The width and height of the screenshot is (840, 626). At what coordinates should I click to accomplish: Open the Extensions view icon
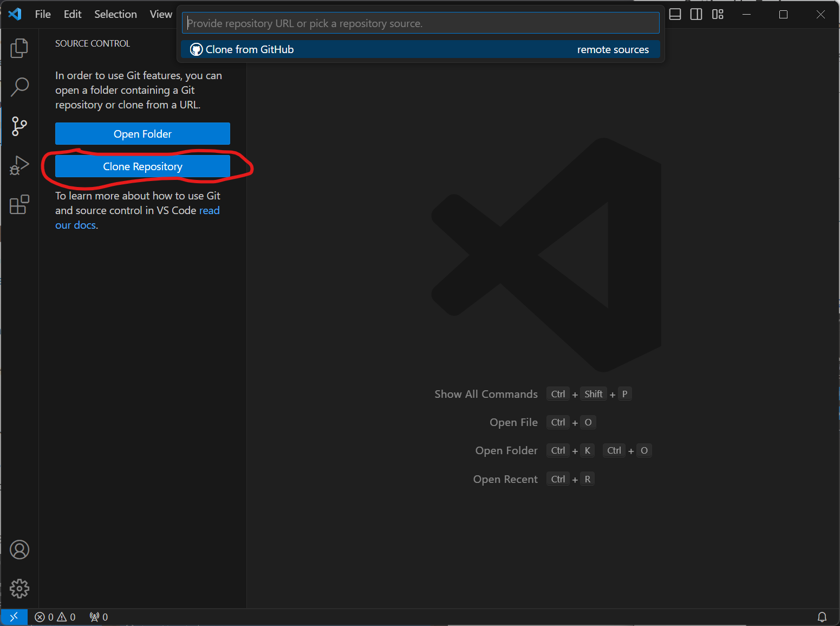pyautogui.click(x=19, y=205)
